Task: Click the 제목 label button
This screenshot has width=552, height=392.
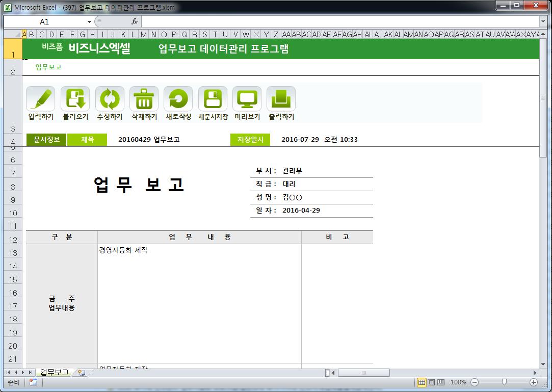Action: tap(87, 140)
